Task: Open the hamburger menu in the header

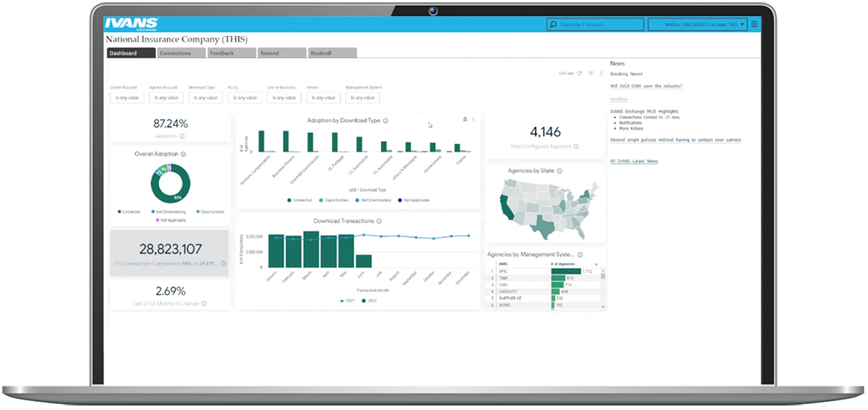Action: click(x=756, y=24)
